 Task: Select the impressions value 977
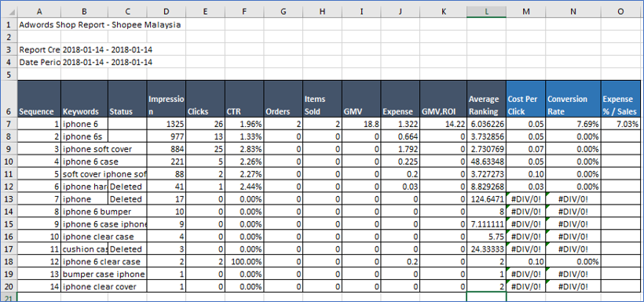(x=166, y=136)
